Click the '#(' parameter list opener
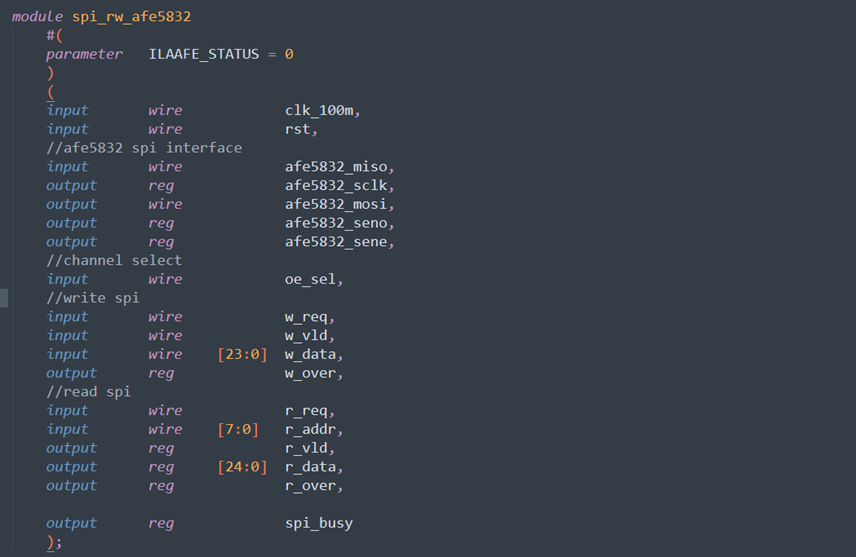 (x=55, y=36)
